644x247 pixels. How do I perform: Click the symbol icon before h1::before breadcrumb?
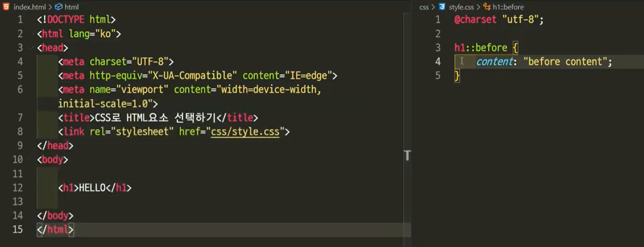click(487, 7)
